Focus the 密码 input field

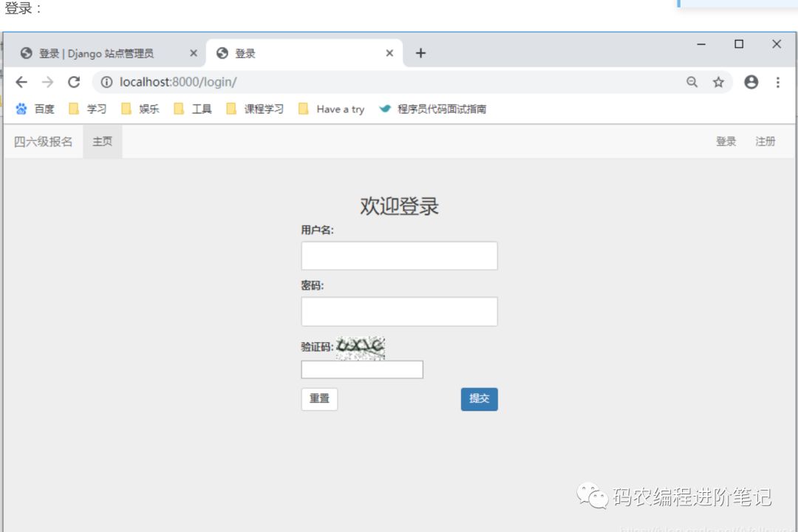(399, 312)
